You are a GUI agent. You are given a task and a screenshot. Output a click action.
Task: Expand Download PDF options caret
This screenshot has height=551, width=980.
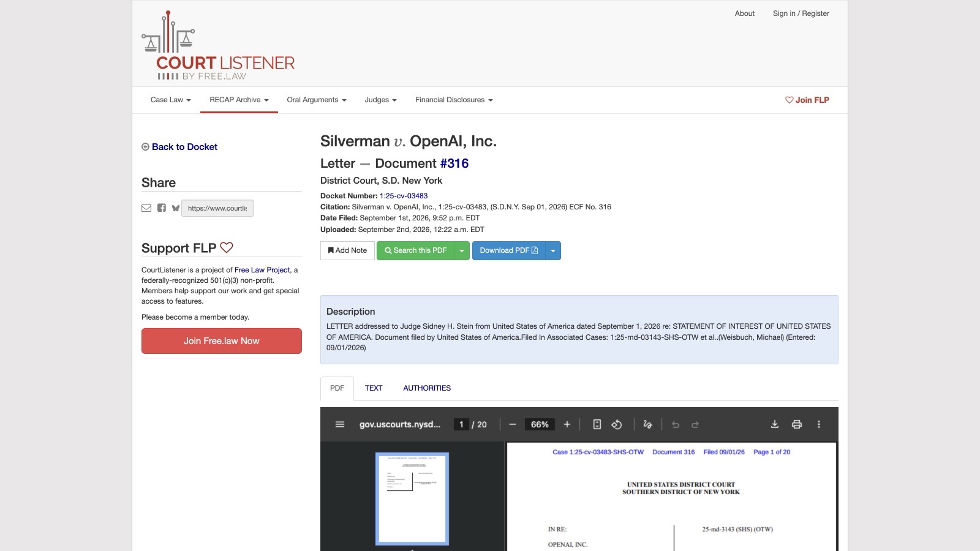553,250
